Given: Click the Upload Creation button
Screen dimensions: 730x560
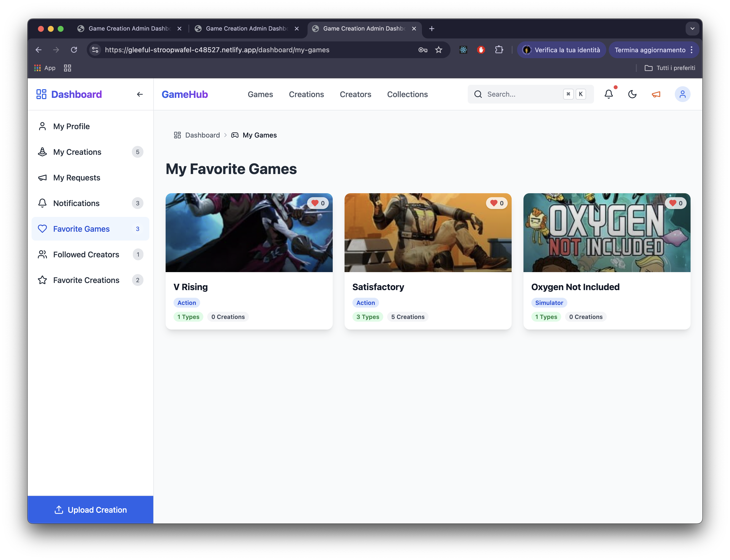Looking at the screenshot, I should pos(90,510).
